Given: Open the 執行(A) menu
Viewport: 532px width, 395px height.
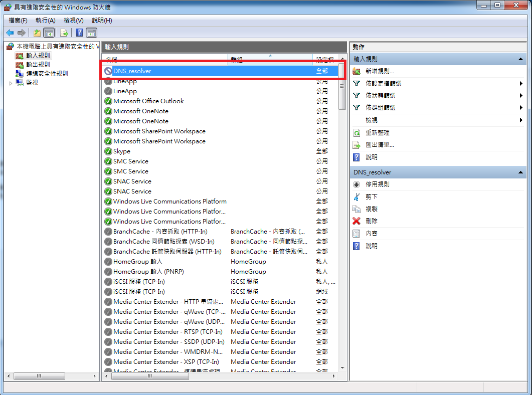Looking at the screenshot, I should coord(45,21).
